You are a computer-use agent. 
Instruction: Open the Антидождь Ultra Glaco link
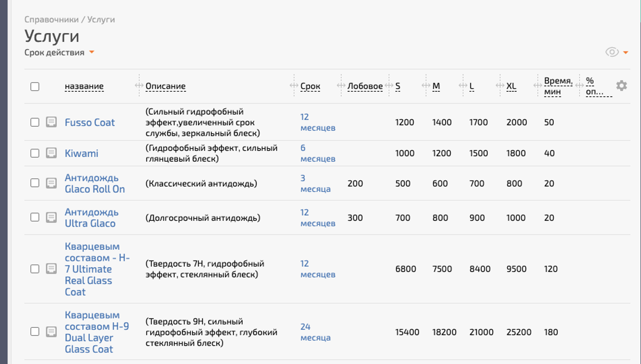click(91, 218)
